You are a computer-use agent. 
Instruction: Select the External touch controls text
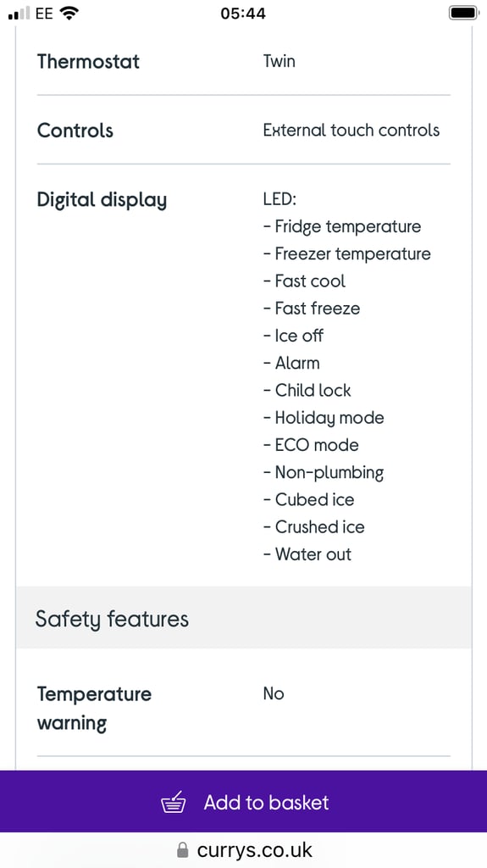click(351, 130)
